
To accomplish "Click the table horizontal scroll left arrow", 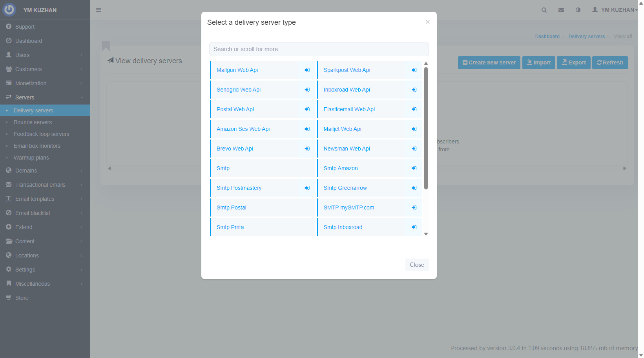I will (109, 169).
